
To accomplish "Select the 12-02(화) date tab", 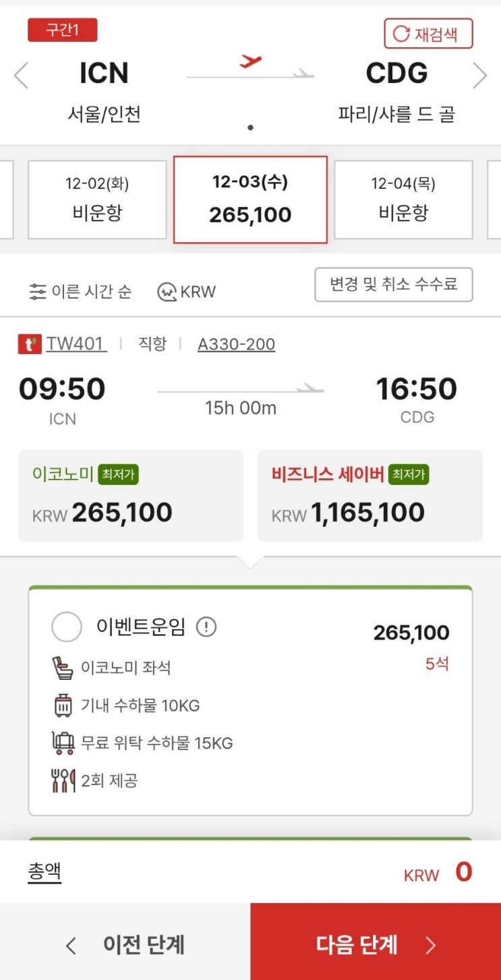I will (97, 199).
